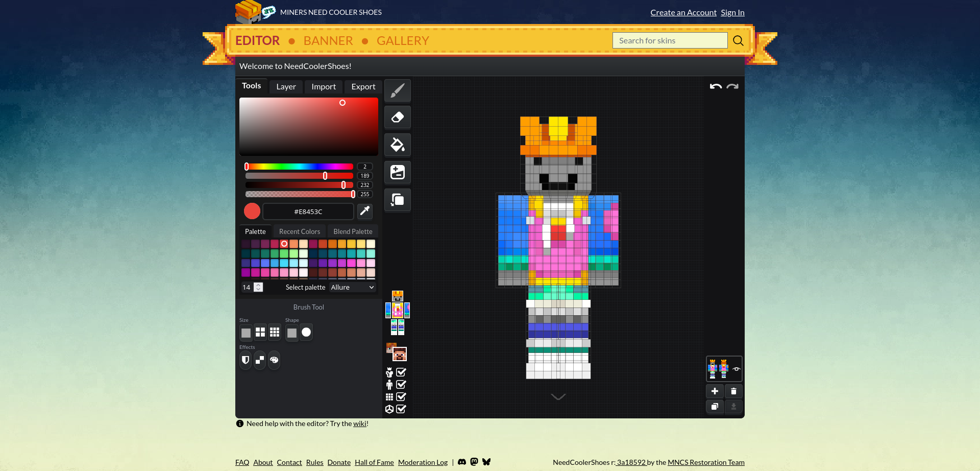Image resolution: width=980 pixels, height=471 pixels.
Task: Select the Fill bucket tool
Action: click(398, 145)
